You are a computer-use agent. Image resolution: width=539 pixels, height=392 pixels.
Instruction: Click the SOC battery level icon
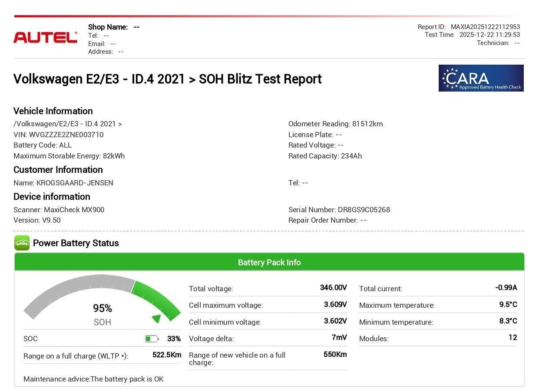pyautogui.click(x=152, y=339)
